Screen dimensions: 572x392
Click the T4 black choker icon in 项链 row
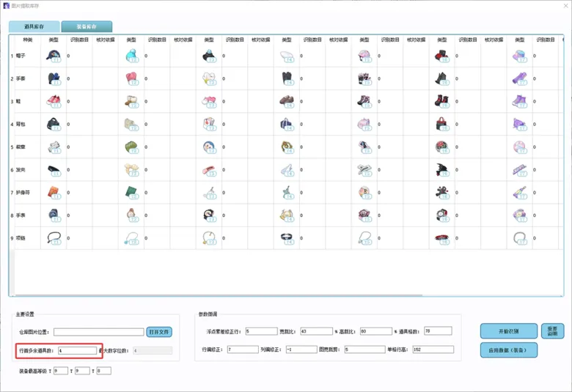point(287,238)
